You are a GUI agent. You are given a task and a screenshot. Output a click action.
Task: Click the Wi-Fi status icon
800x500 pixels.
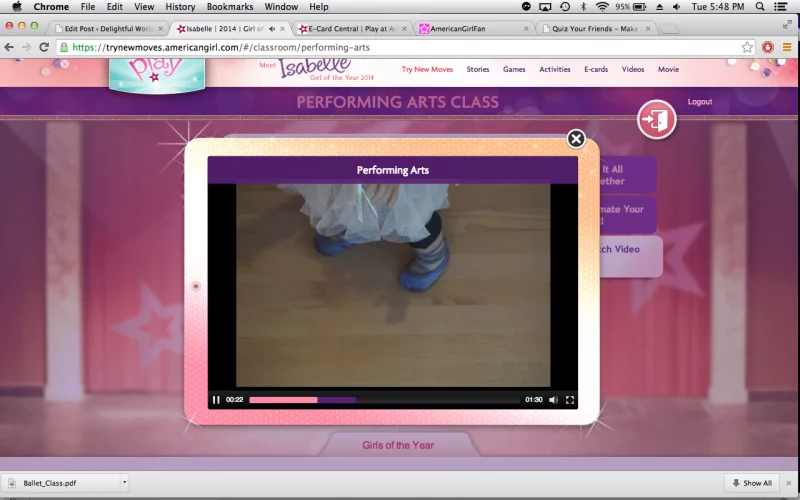click(x=603, y=7)
